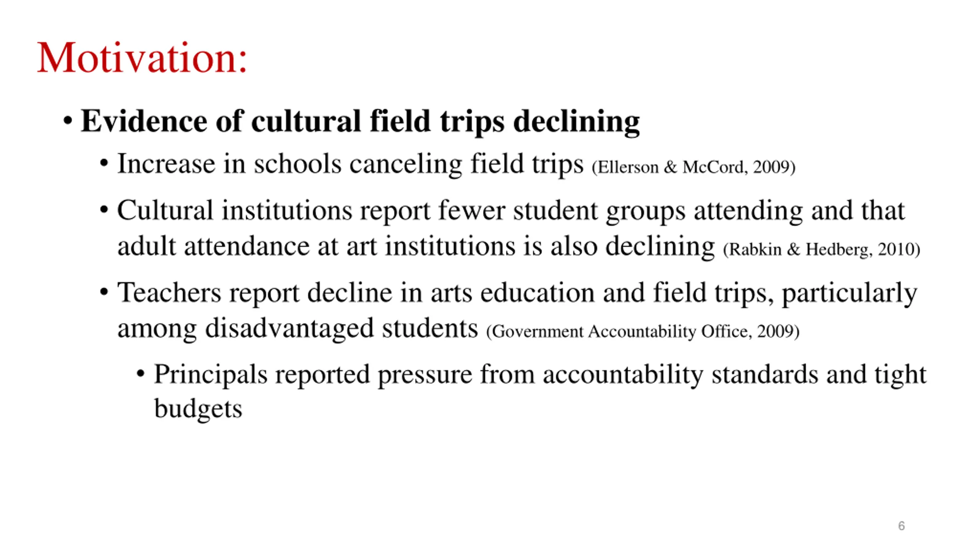Select the 'Principals reported pressure' sub-bullet line
Image resolution: width=980 pixels, height=551 pixels.
pos(540,375)
